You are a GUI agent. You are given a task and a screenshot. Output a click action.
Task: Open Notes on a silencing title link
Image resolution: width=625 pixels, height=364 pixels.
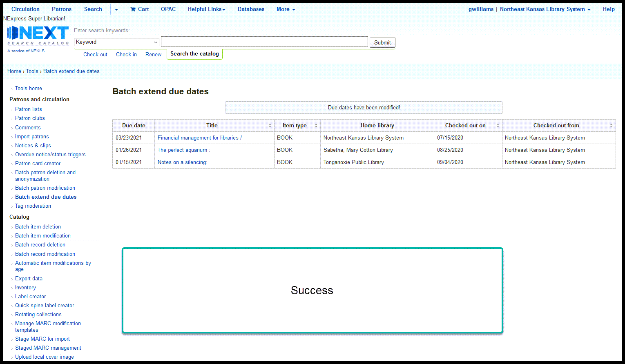[x=183, y=162]
